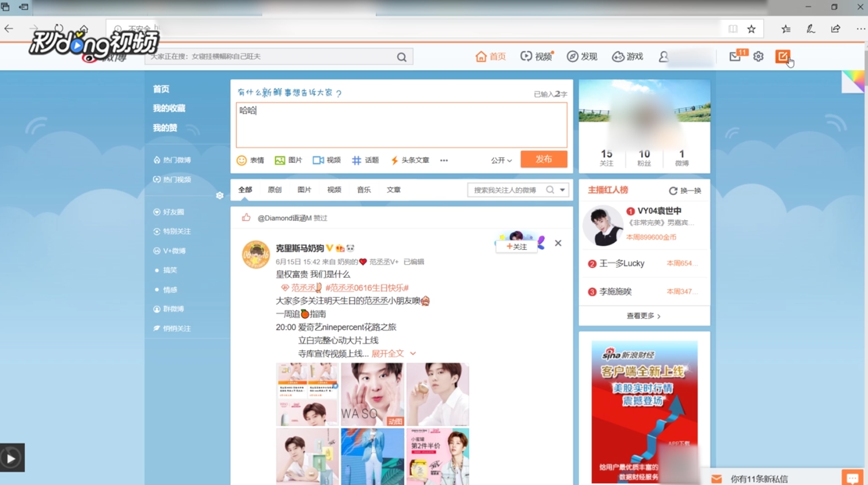Viewport: 868px width, 485px height.
Task: Click the browser favorites star icon
Action: tap(751, 29)
